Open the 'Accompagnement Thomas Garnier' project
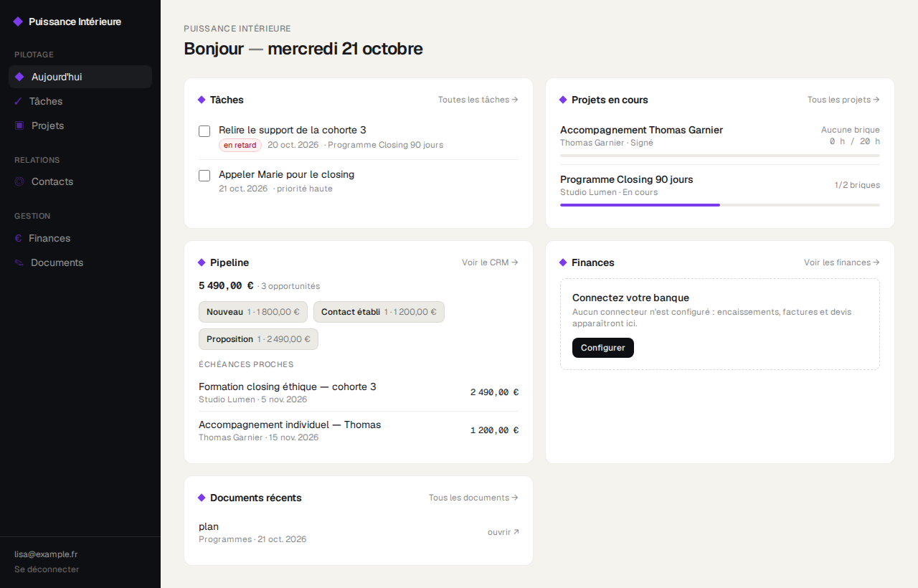The image size is (918, 588). pos(641,130)
